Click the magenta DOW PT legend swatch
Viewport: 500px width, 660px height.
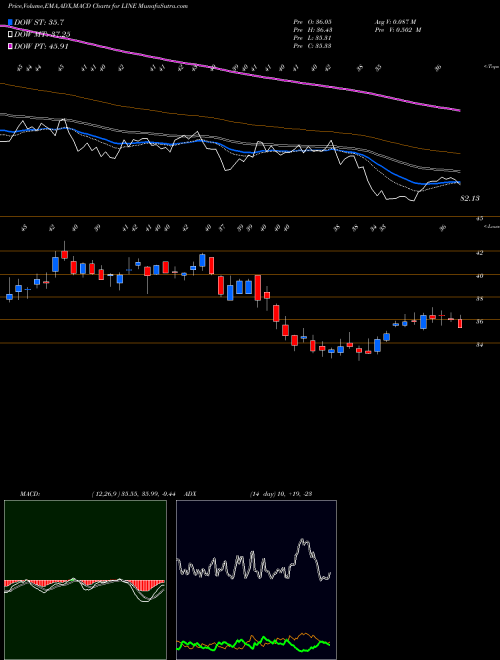coord(10,46)
